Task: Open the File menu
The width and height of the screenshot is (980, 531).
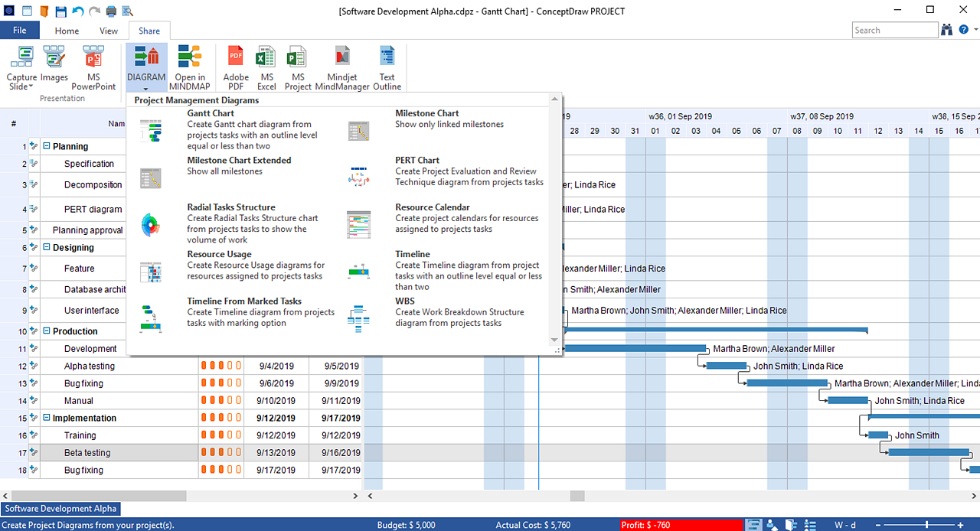Action: click(20, 31)
